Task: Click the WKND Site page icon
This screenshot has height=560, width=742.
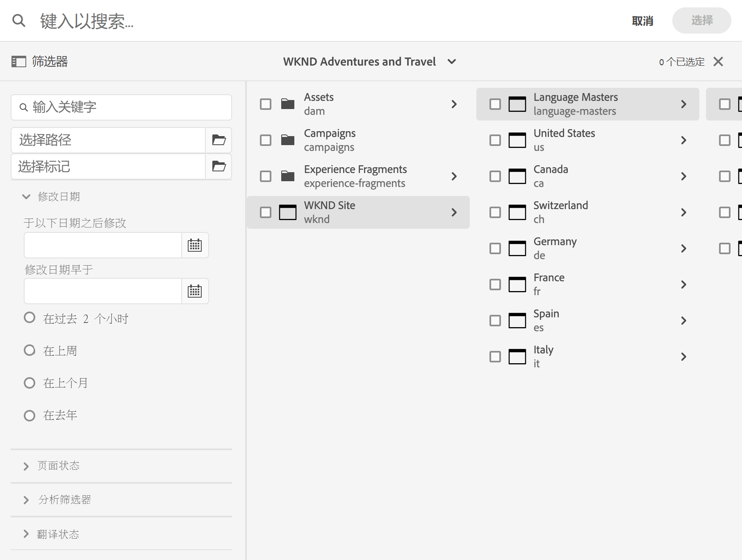Action: pos(288,212)
